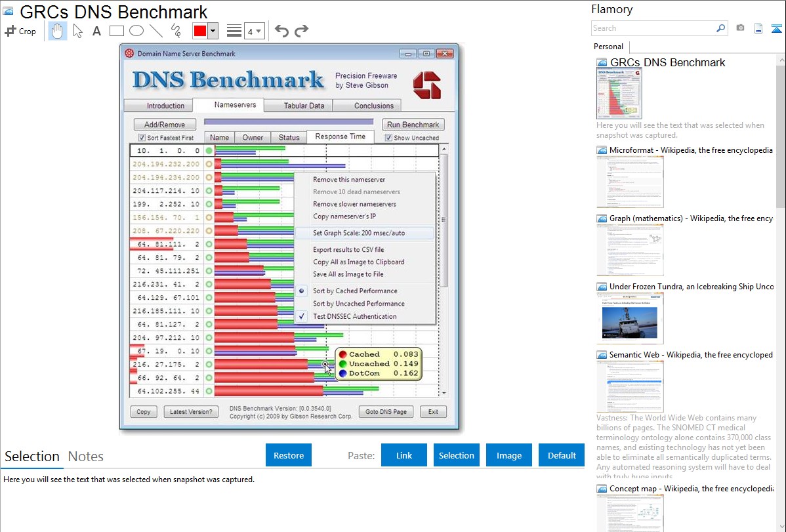Click nameserver row 64.102.255.44
786x532 pixels.
[x=283, y=391]
